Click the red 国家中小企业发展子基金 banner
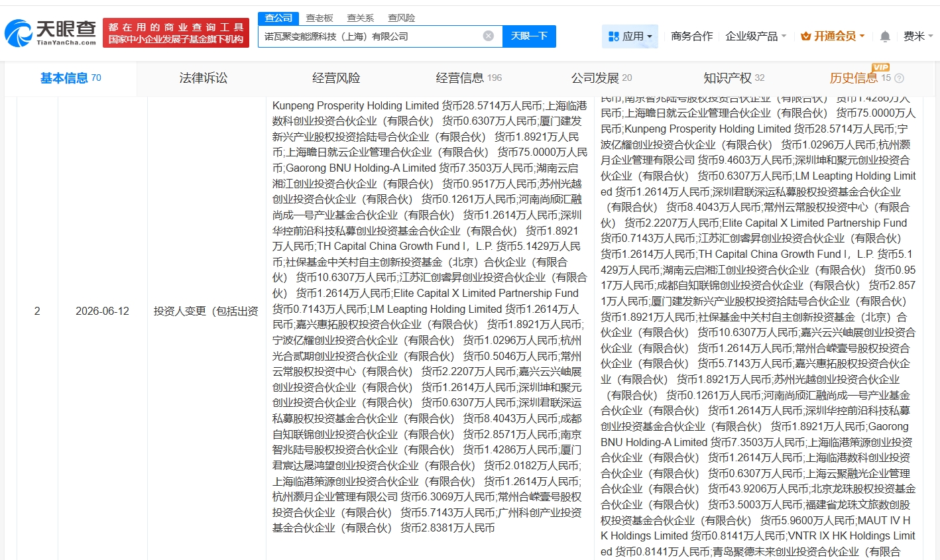This screenshot has width=940, height=560. pos(176,33)
